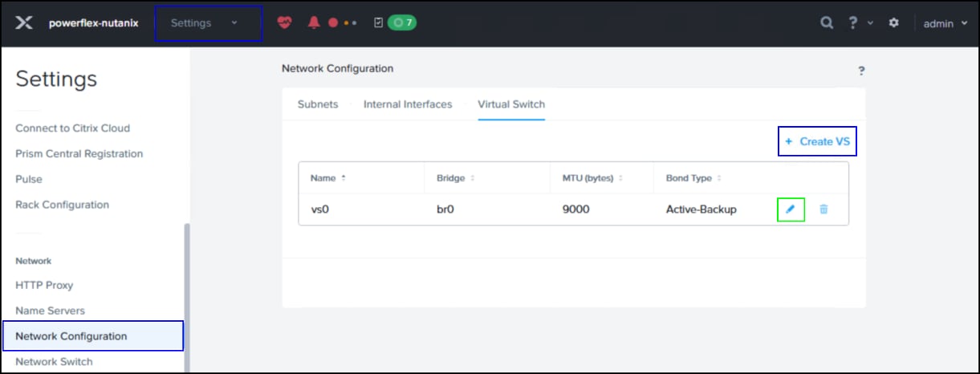Viewport: 980px width, 374px height.
Task: Sort the table by Name column
Action: tap(328, 178)
